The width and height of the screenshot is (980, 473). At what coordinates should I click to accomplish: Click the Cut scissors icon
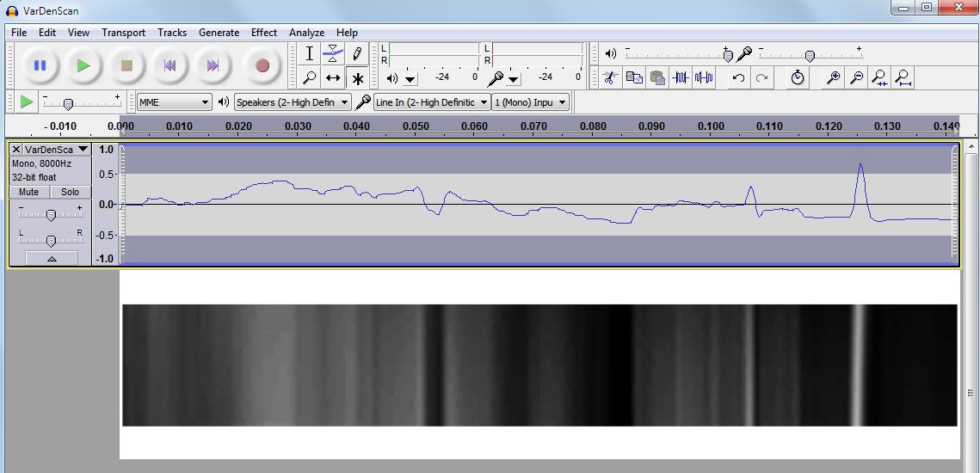point(610,77)
